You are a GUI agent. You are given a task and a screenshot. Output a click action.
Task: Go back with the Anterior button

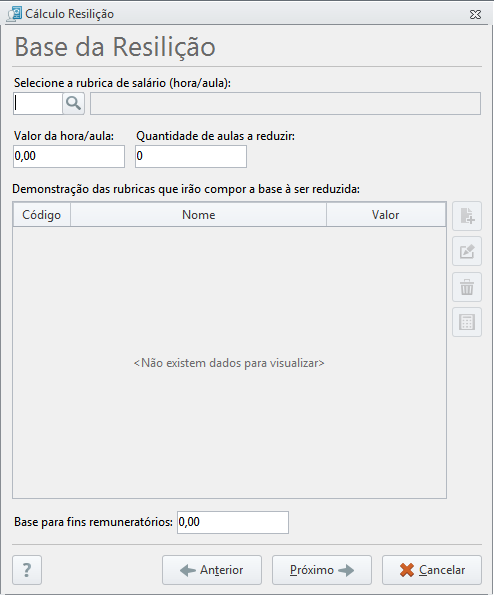click(212, 570)
